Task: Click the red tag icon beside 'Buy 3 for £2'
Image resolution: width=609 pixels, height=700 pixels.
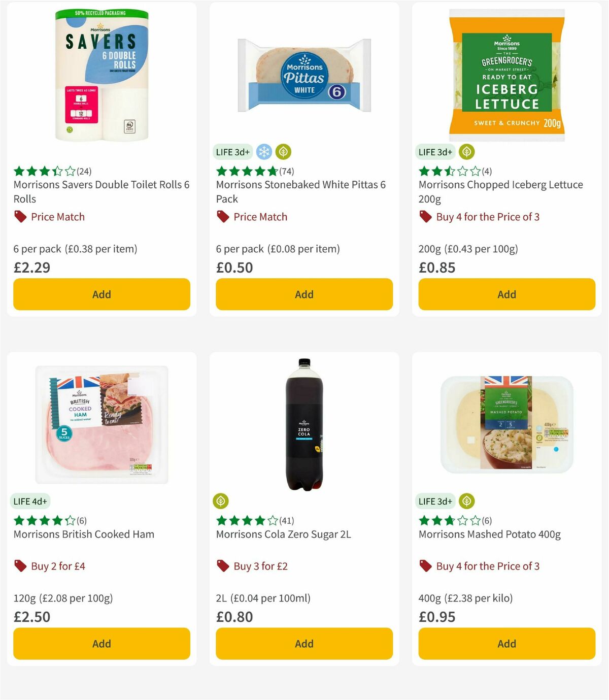Action: tap(222, 566)
